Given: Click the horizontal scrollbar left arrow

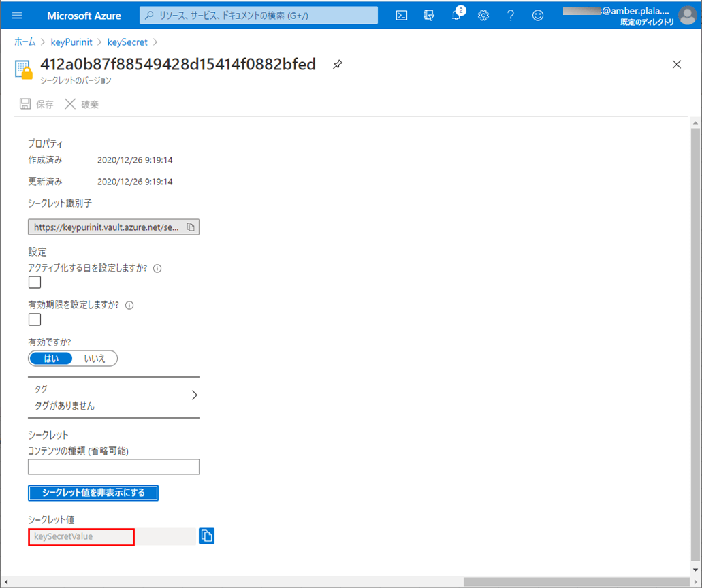Looking at the screenshot, I should (x=6, y=581).
